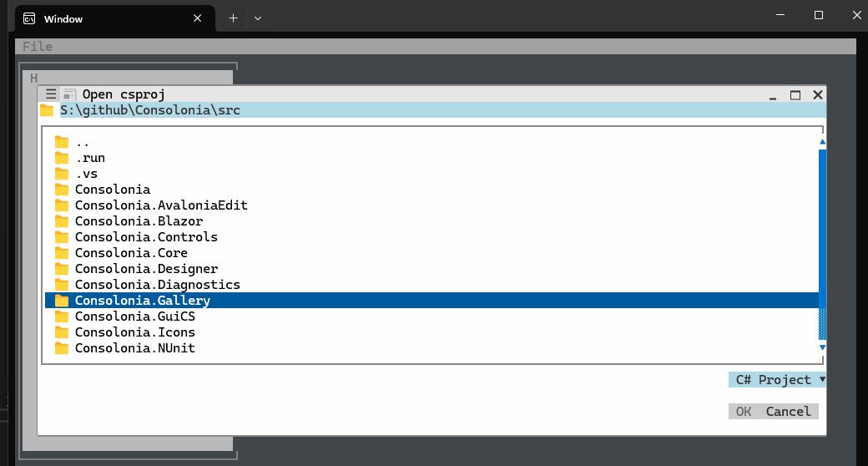Click the folder icon of Consolonia.Icons
The width and height of the screenshot is (868, 466).
point(62,332)
